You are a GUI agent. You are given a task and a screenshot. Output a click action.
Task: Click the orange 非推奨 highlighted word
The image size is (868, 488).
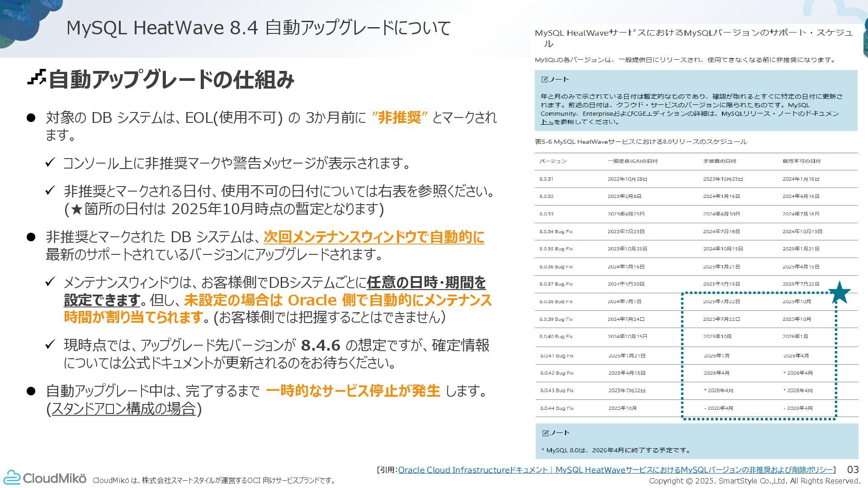point(400,117)
